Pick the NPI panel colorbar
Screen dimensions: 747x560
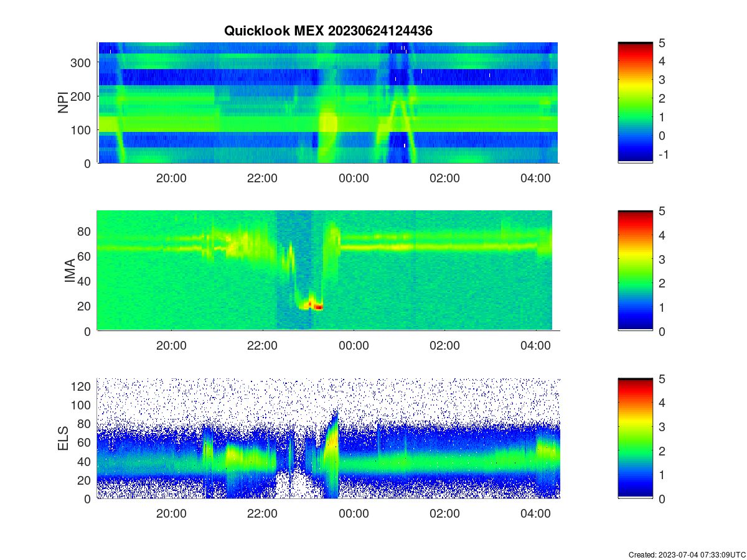[x=635, y=103]
